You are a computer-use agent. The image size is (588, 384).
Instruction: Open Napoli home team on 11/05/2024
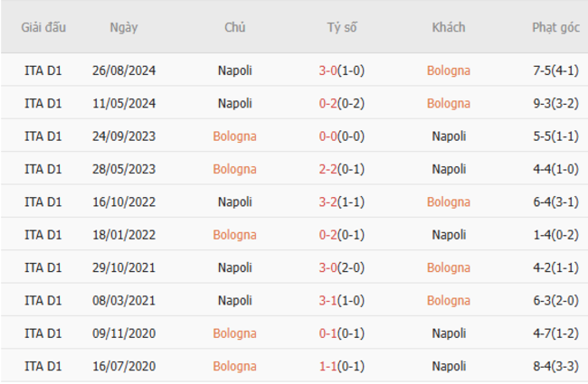coord(235,103)
